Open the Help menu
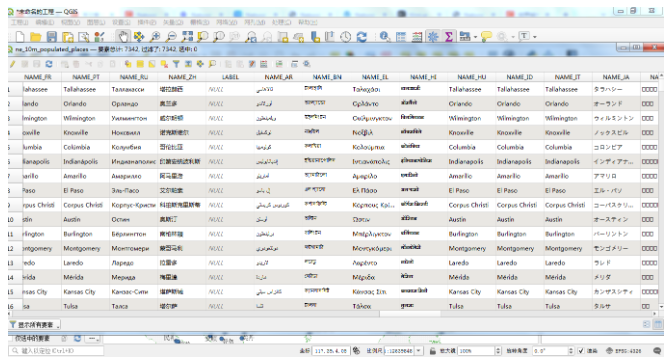 coord(308,22)
